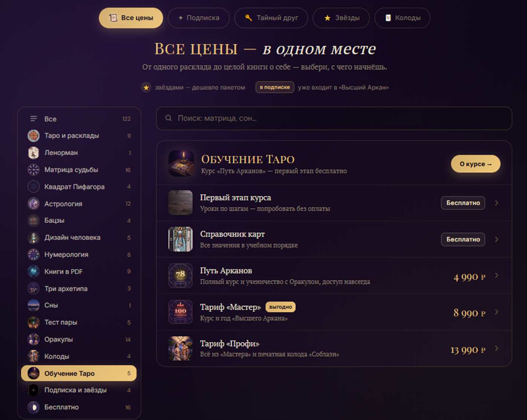The width and height of the screenshot is (527, 420).
Task: Open Путь Арканов via its chevron
Action: pos(496,276)
